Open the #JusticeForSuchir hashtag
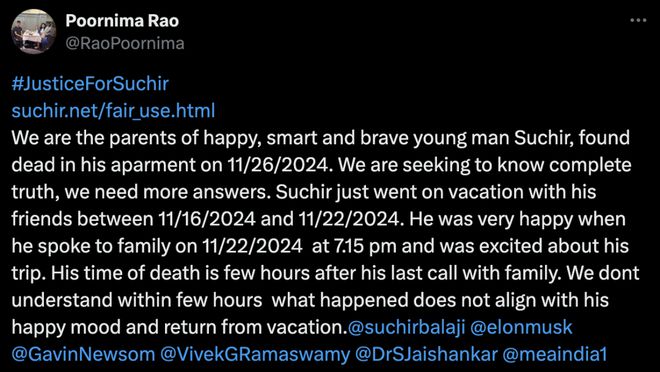660x372 pixels. coord(90,84)
